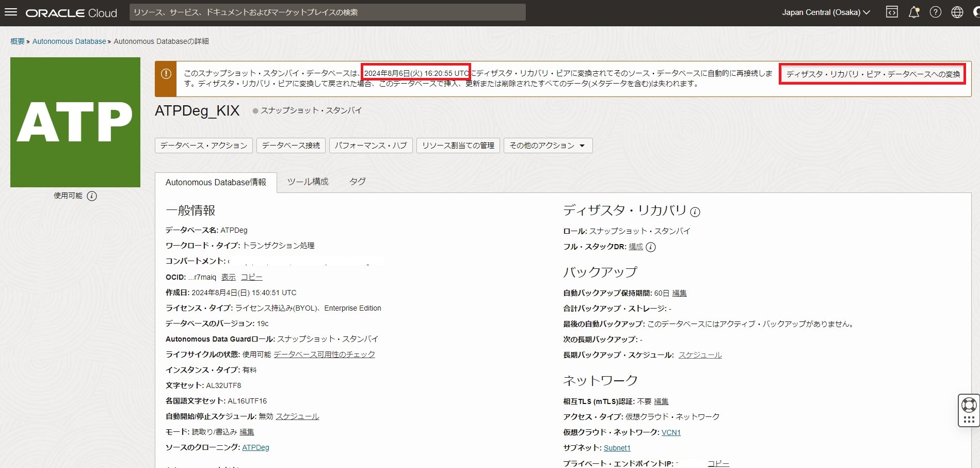This screenshot has width=980, height=468.
Task: Click info icon next to ディザスタ・リカバリ heading
Action: tap(695, 212)
